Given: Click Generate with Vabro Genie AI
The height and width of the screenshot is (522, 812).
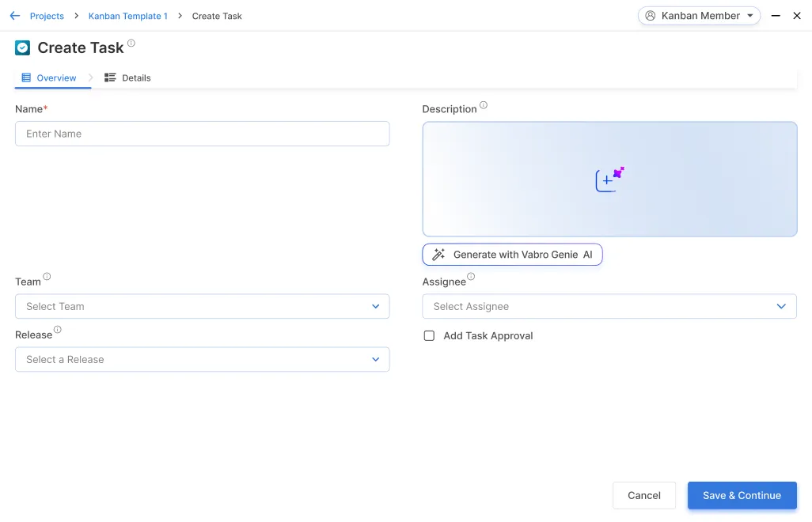Looking at the screenshot, I should point(512,255).
